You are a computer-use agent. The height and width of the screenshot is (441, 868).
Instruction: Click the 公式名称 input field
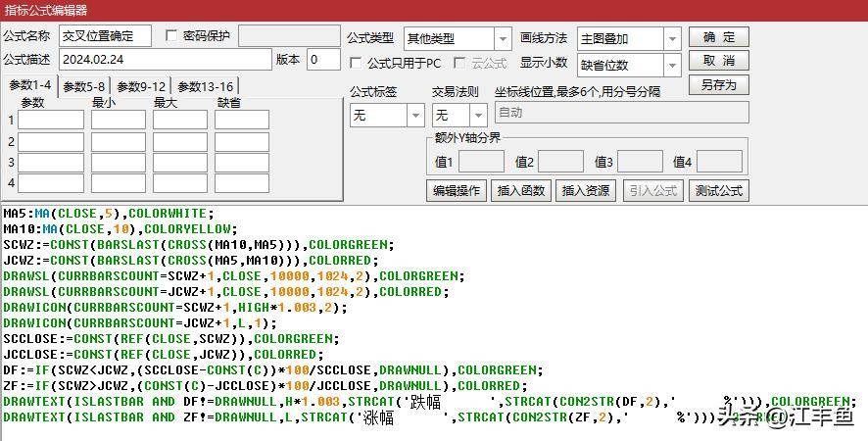tap(105, 36)
